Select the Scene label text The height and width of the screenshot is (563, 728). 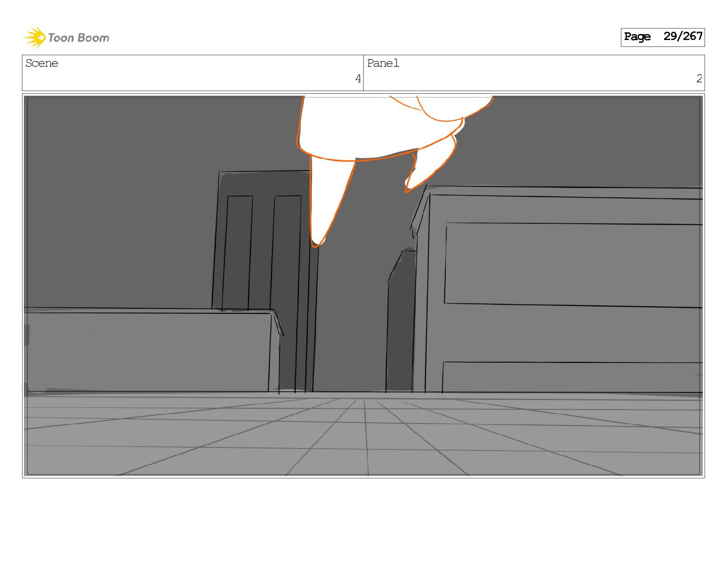click(42, 63)
